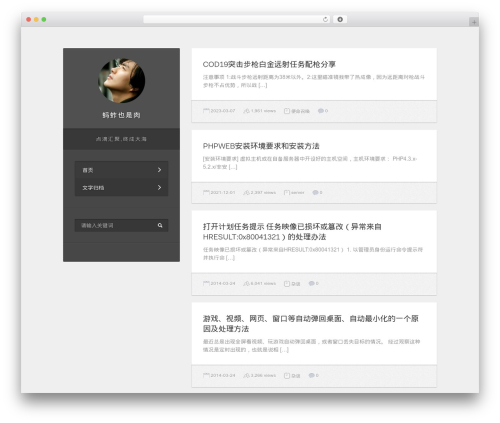Click the profile avatar photo
The height and width of the screenshot is (423, 500).
coord(121,80)
